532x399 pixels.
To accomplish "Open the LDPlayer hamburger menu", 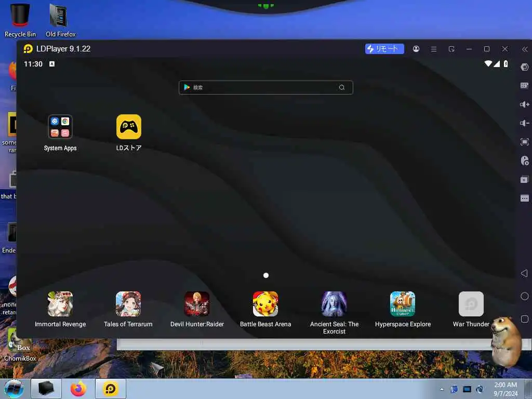I will 434,49.
